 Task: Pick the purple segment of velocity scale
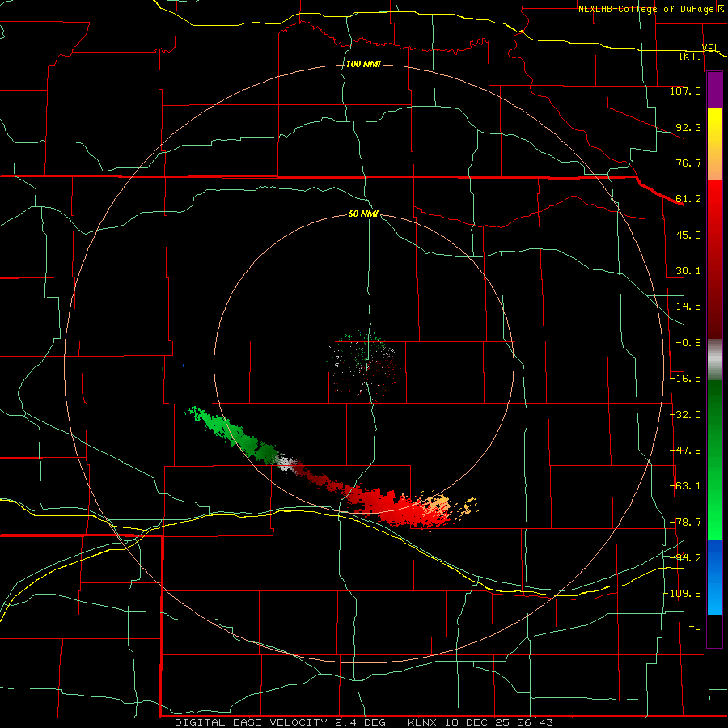(714, 90)
